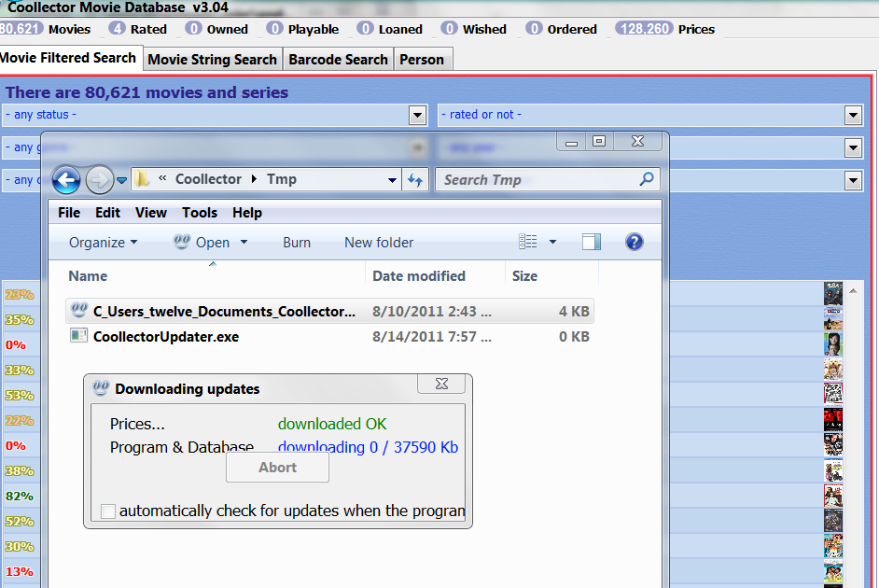Click the Forward arrow in Explorer window
879x588 pixels.
pyautogui.click(x=99, y=180)
